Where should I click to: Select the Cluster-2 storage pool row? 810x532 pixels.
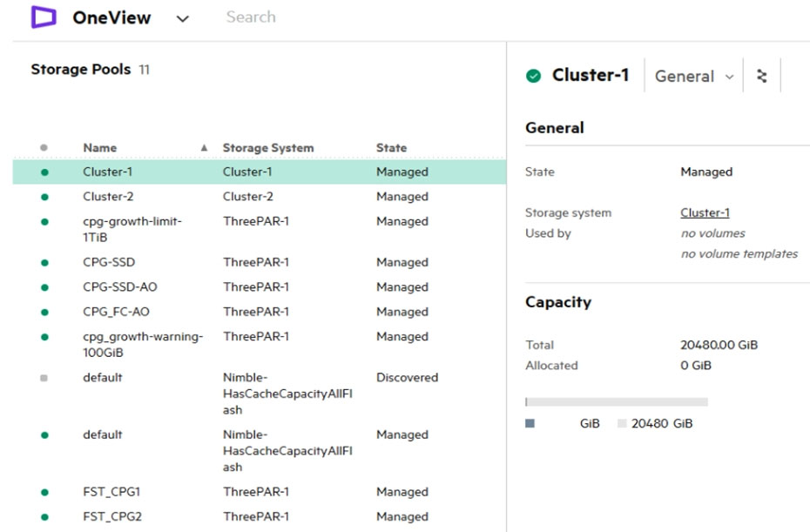[x=260, y=197]
